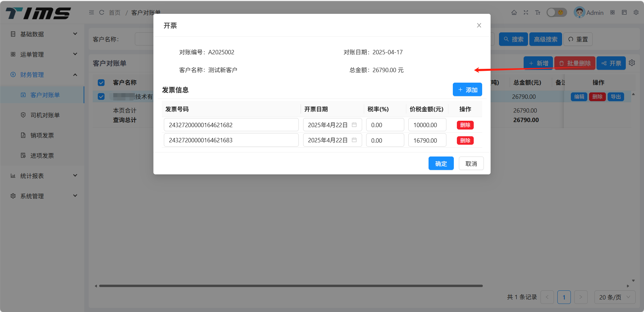This screenshot has height=312, width=644.
Task: Open 司机对账单 menu item
Action: tap(45, 115)
